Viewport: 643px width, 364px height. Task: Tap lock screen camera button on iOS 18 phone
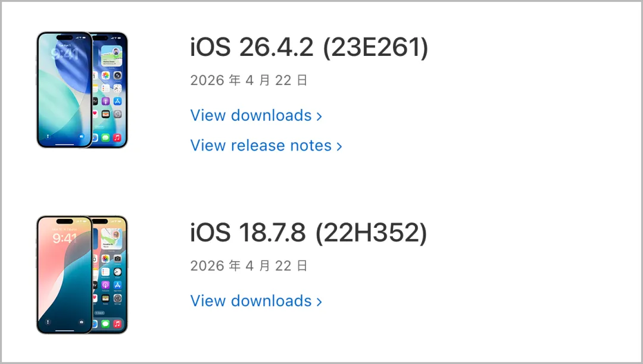(x=81, y=322)
